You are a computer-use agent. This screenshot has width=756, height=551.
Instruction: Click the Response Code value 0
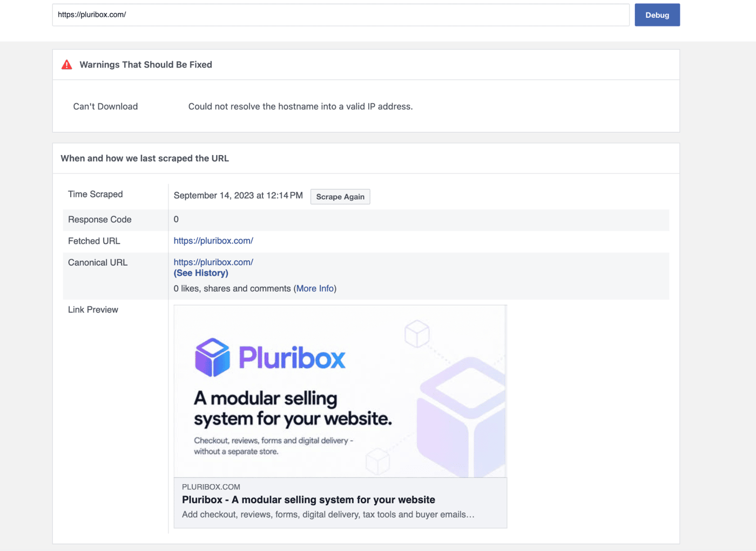[176, 219]
